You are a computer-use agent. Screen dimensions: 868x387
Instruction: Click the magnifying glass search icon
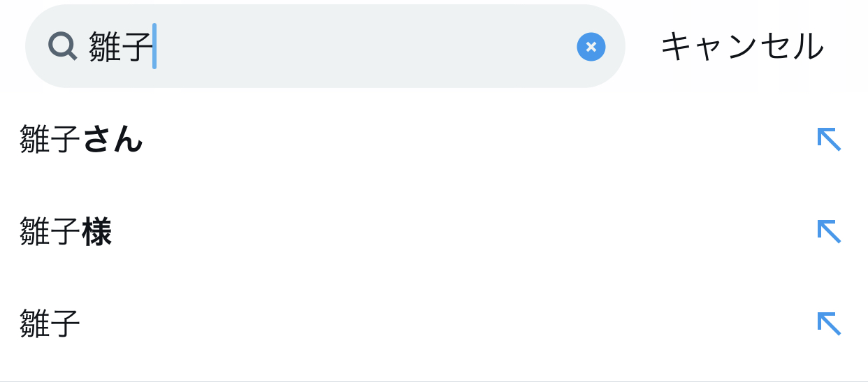click(62, 47)
